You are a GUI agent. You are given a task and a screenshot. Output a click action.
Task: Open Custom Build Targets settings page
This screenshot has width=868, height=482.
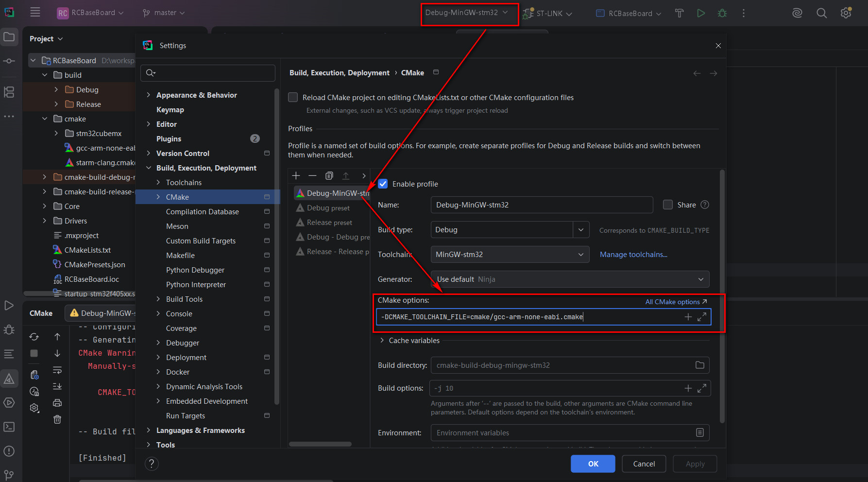pos(201,241)
